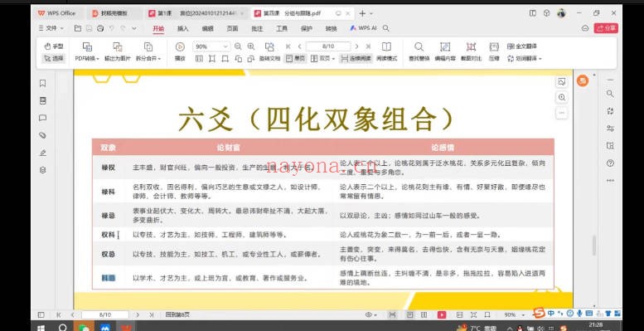Open the Double Page (双页) dropdown
644x331 pixels.
point(322,58)
